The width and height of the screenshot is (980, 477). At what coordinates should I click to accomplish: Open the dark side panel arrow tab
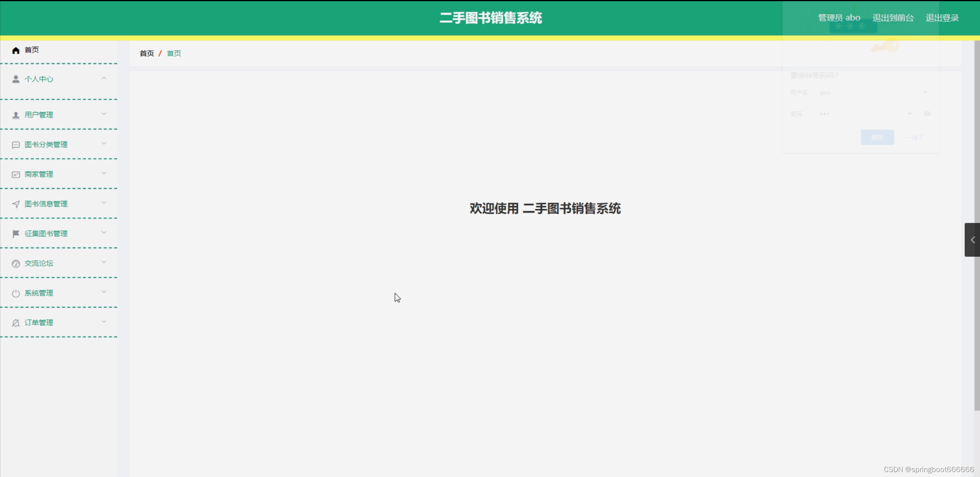[972, 240]
